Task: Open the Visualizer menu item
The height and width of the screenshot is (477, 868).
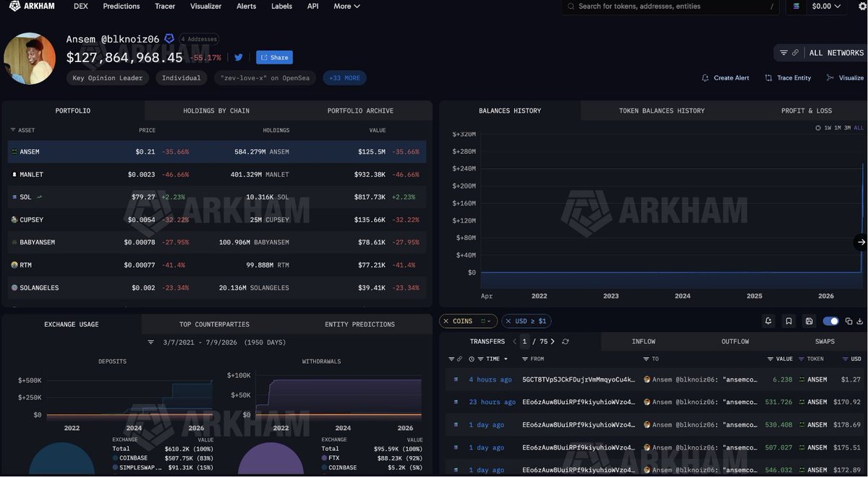Action: (206, 6)
